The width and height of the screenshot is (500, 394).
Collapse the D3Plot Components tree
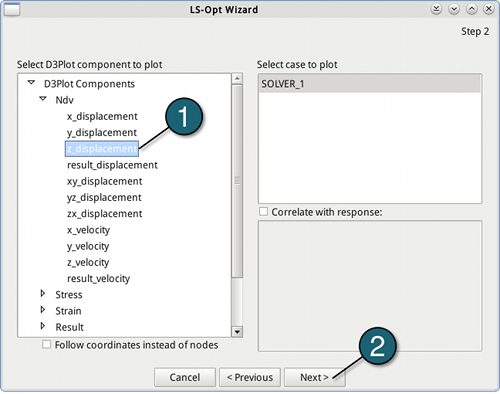tap(31, 82)
